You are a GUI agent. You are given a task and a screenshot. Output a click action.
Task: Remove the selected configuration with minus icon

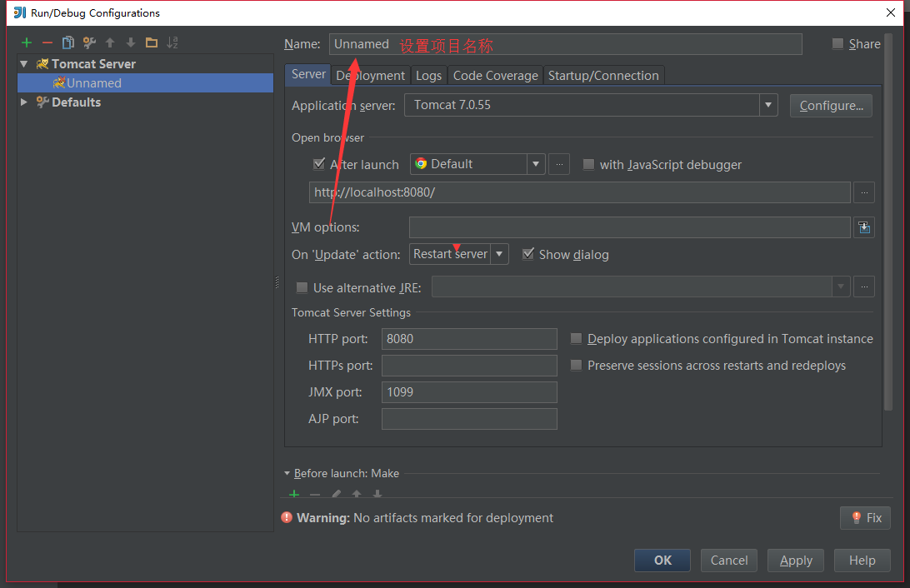coord(47,42)
